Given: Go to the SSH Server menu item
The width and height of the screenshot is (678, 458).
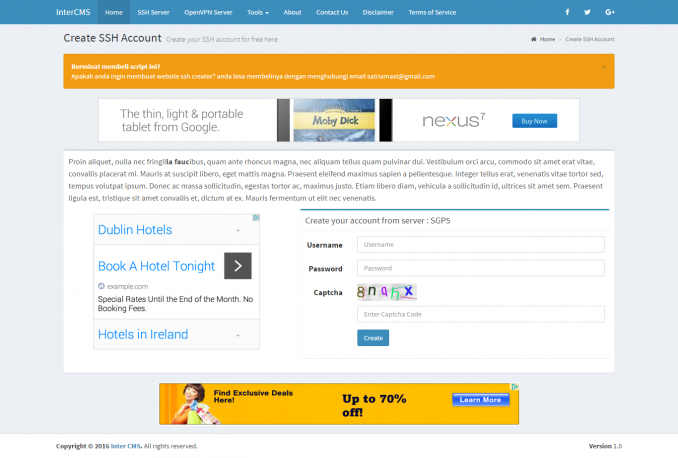Looking at the screenshot, I should pos(153,12).
